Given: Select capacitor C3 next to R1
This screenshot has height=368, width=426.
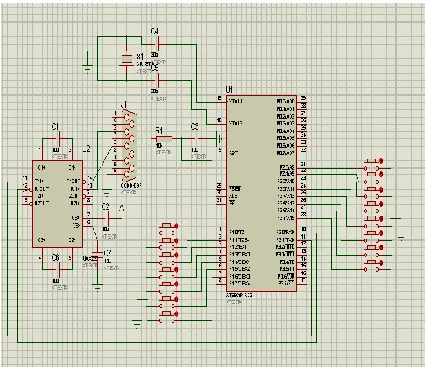Looking at the screenshot, I should pos(199,138).
